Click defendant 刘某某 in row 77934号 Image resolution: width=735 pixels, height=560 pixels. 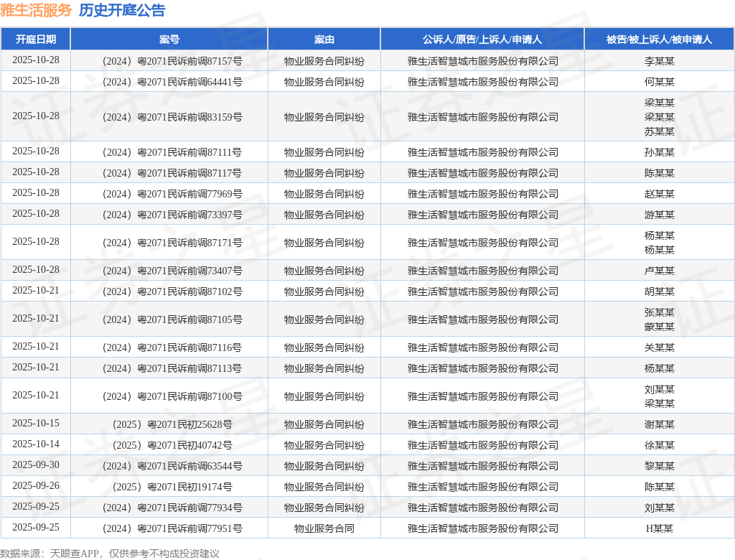point(659,508)
